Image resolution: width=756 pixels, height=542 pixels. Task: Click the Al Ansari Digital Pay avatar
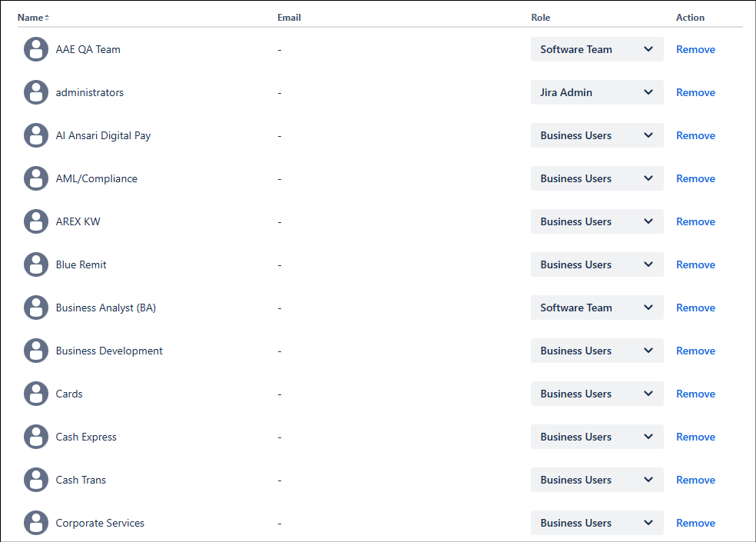pyautogui.click(x=36, y=135)
